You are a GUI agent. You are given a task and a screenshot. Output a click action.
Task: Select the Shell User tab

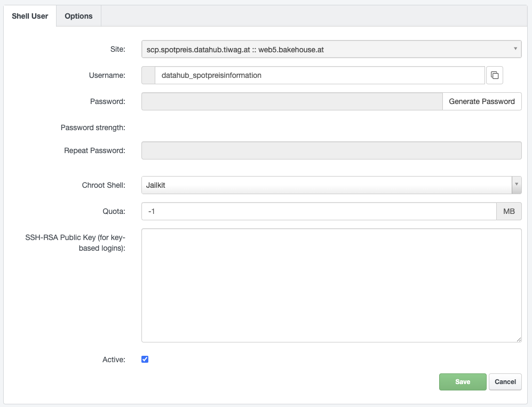(x=30, y=16)
